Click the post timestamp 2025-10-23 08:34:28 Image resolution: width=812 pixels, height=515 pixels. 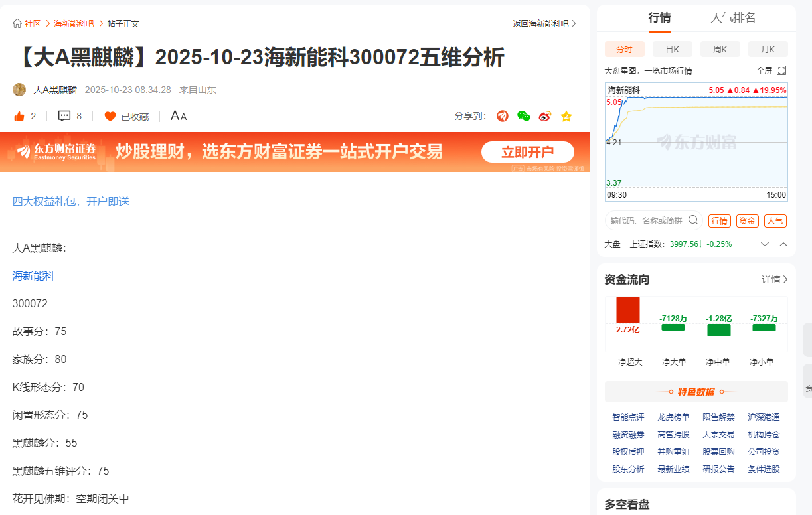(x=128, y=90)
